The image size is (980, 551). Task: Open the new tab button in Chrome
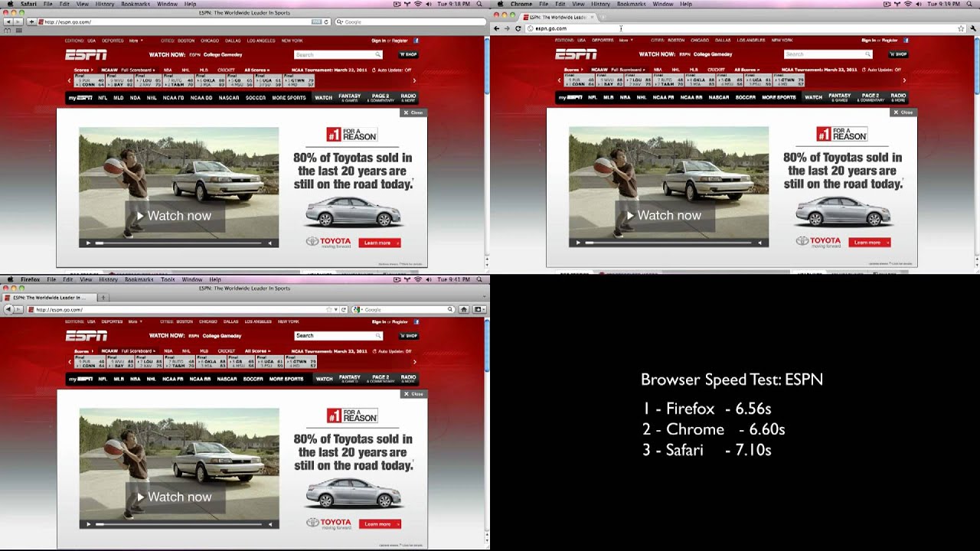click(x=602, y=16)
